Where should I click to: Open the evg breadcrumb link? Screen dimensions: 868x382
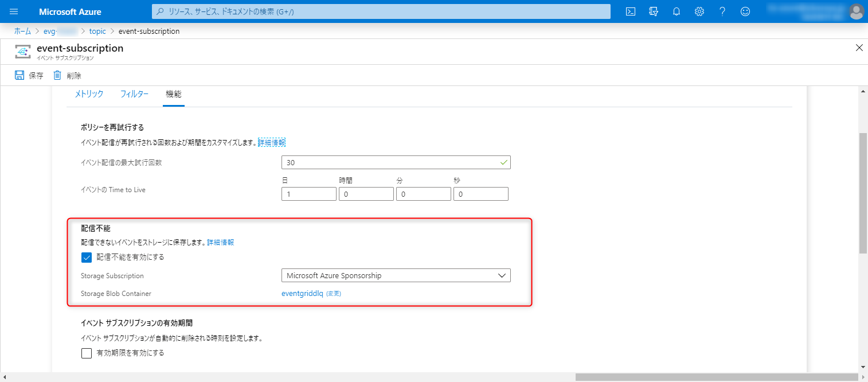(60, 31)
